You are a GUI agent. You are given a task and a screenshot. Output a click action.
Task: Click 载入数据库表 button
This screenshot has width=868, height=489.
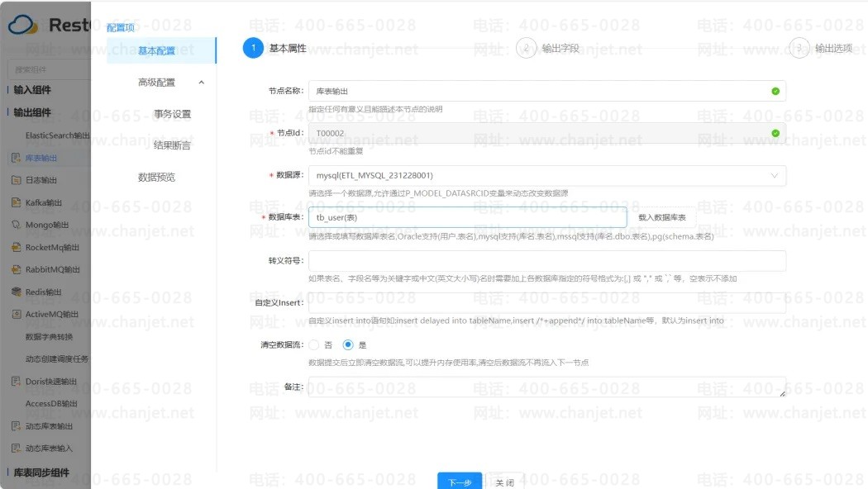(662, 217)
